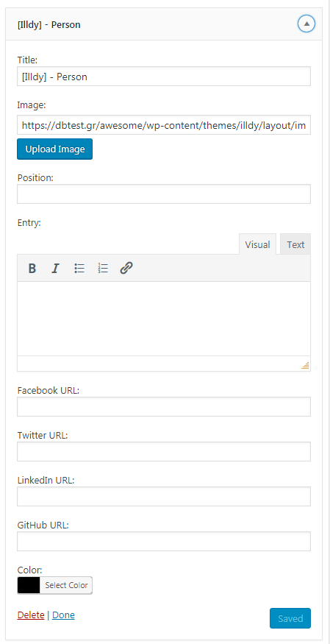Click the Select Color button
This screenshot has height=644, width=330.
66,585
